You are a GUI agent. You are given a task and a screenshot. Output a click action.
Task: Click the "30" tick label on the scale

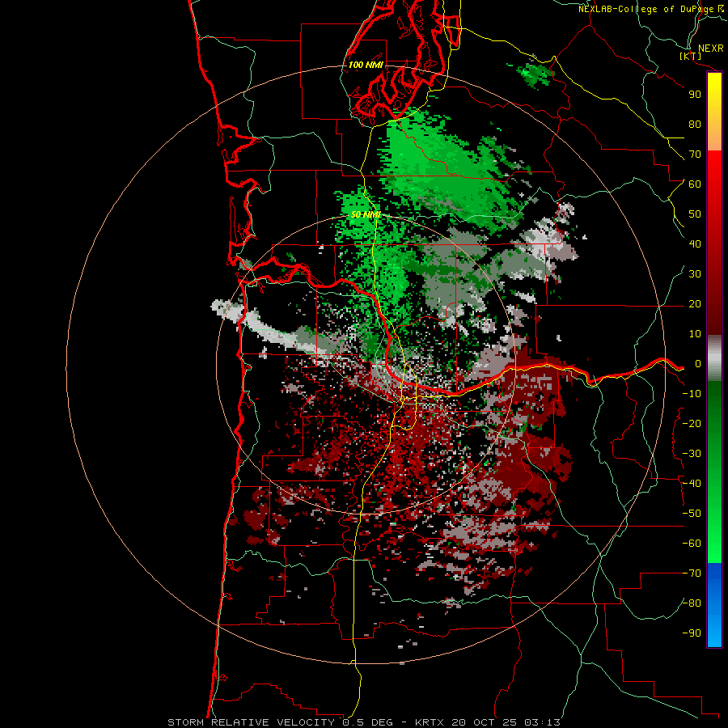(x=695, y=274)
